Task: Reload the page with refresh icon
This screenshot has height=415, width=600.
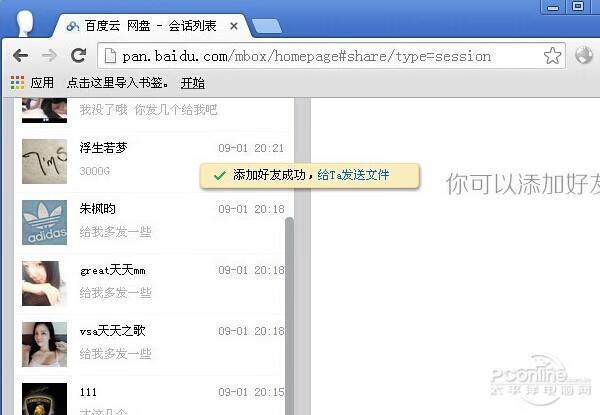Action: coord(78,56)
